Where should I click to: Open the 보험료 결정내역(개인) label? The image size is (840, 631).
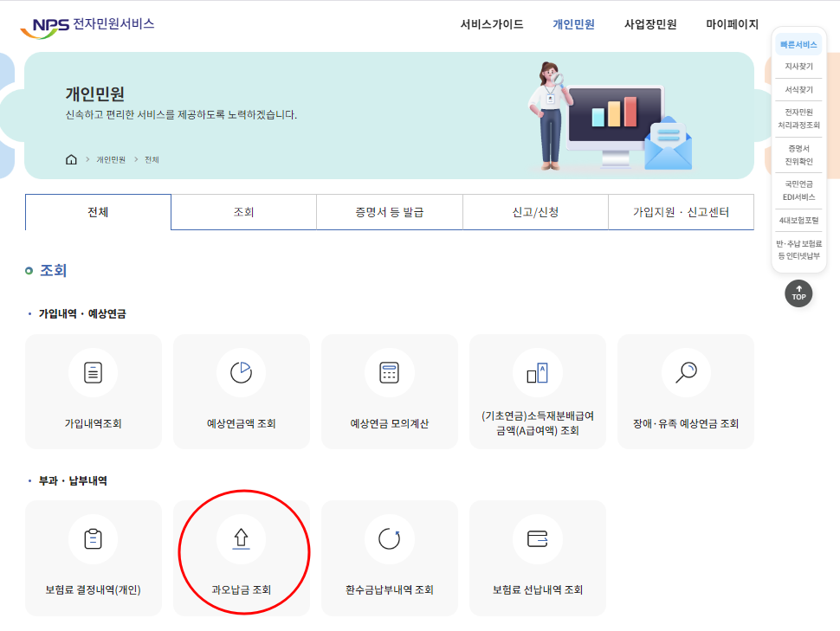coord(94,589)
